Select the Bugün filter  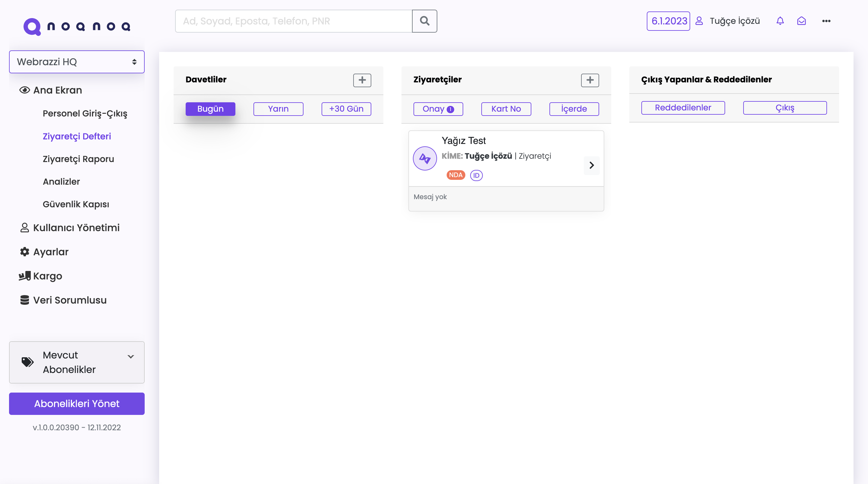[210, 109]
